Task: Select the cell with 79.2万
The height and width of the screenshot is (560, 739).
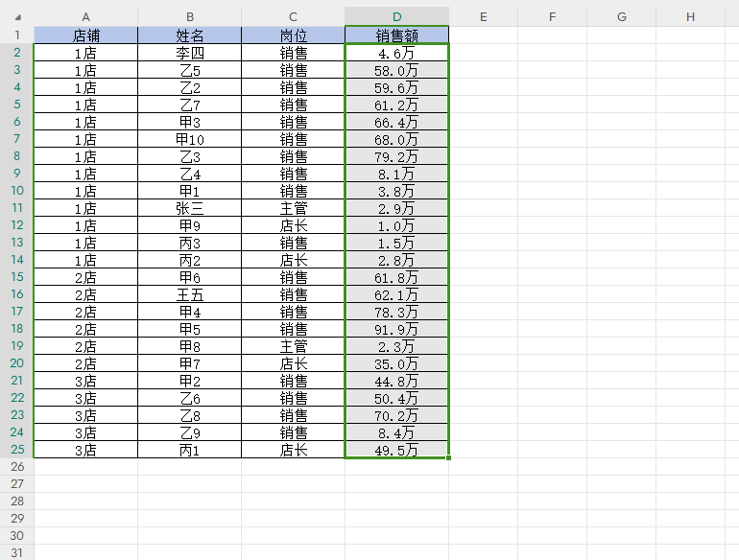Action: pos(396,156)
